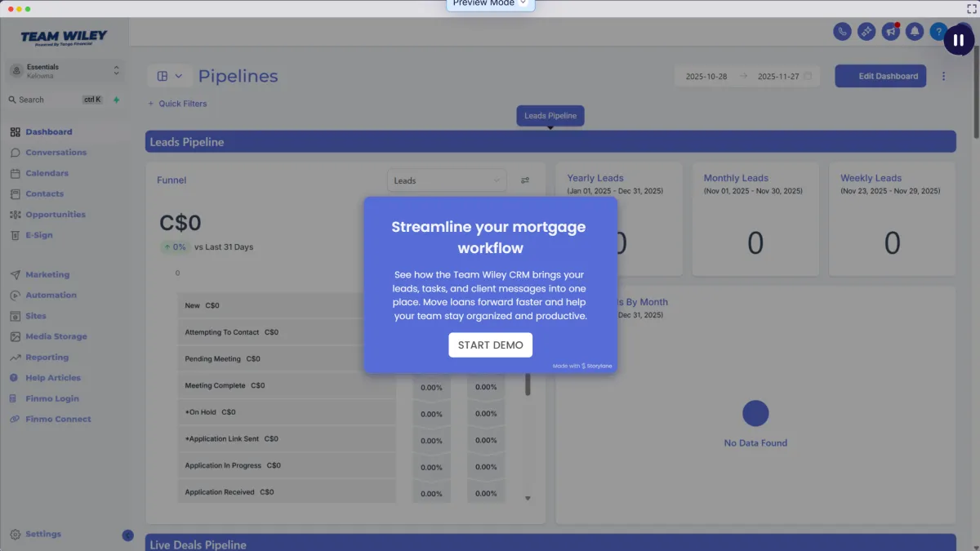
Task: Click the start date 2025-10-28 field
Action: click(x=706, y=76)
